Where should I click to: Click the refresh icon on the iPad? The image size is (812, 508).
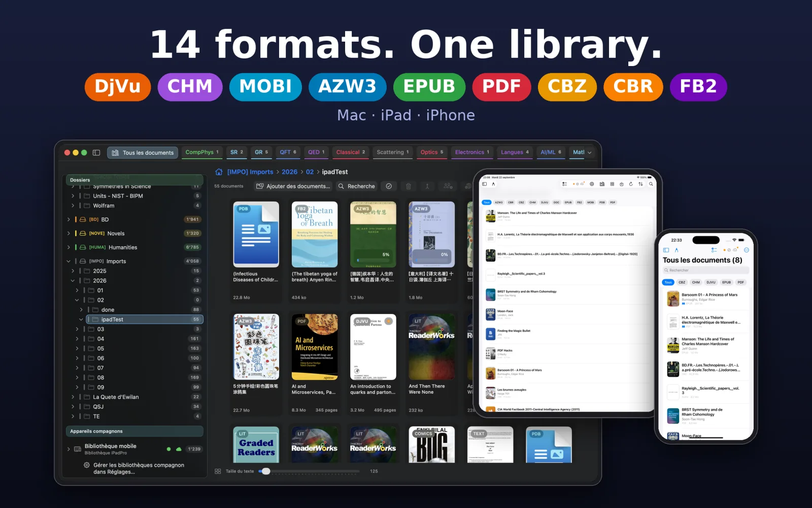[x=631, y=184]
